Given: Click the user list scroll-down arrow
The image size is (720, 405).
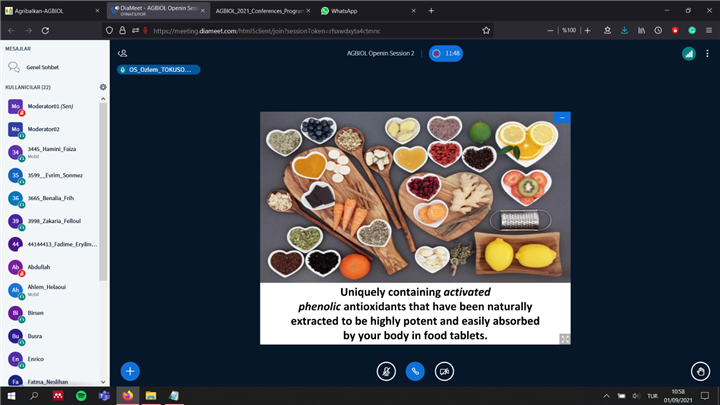Looking at the screenshot, I should (103, 382).
